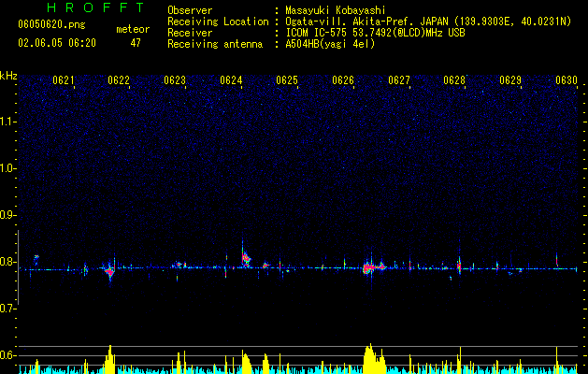This screenshot has width=588, height=374.
Task: Click the 0.8 kHz axis label
Action: pos(7,262)
